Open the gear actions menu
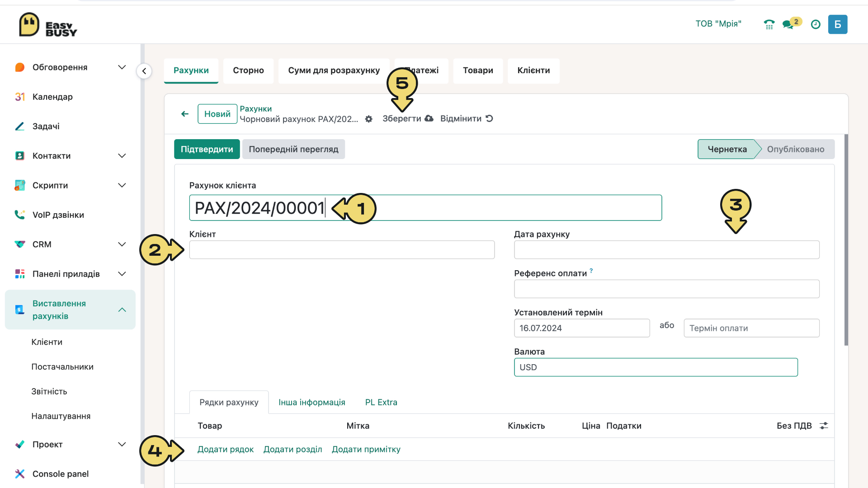The image size is (868, 488). [369, 119]
